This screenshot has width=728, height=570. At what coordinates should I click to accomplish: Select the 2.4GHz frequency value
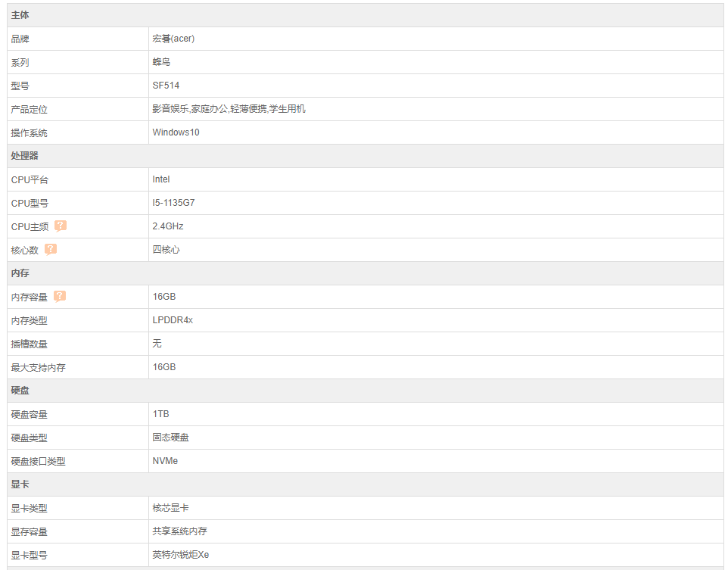coord(168,226)
